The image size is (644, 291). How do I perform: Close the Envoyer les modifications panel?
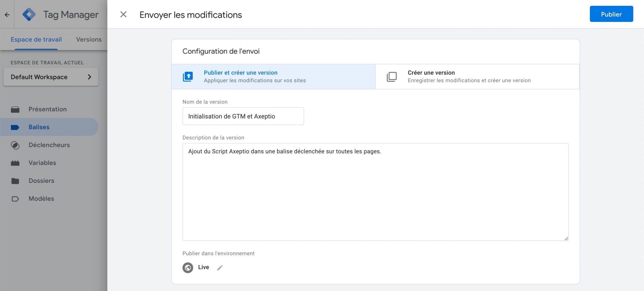point(123,14)
